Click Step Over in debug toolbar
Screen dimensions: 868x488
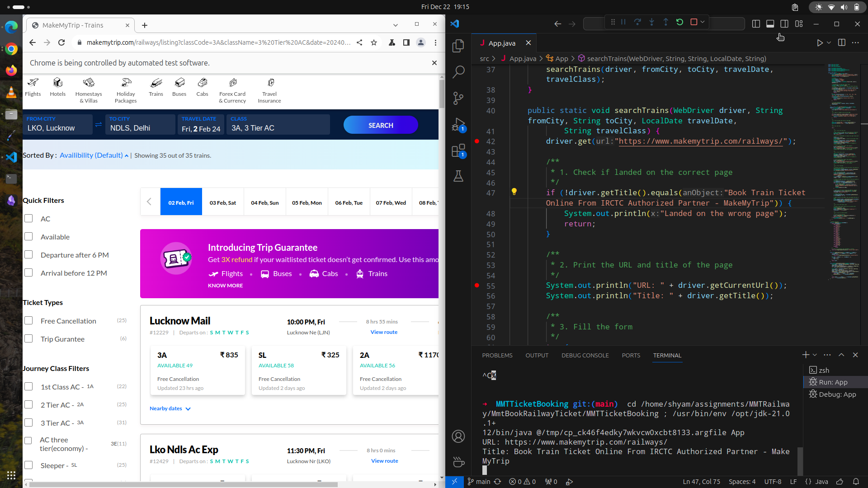637,22
